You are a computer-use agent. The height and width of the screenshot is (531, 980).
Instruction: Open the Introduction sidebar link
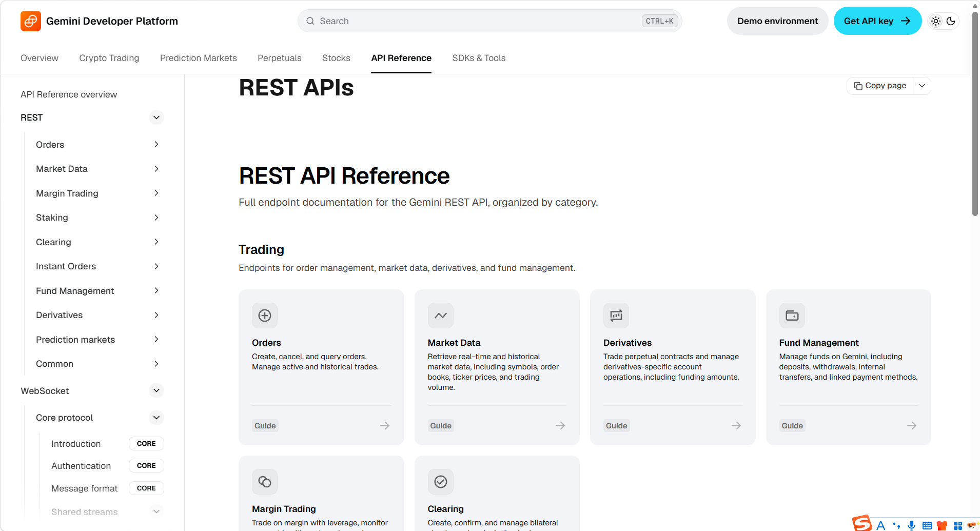76,444
